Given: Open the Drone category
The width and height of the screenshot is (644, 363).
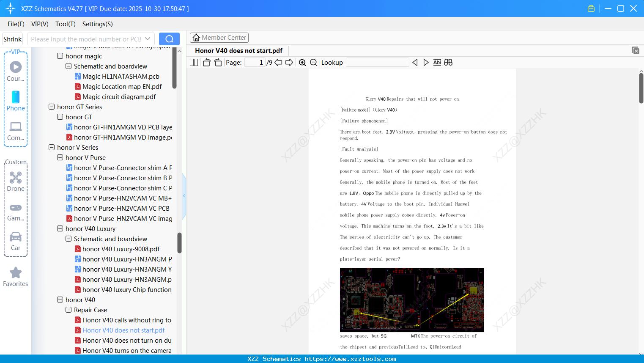Looking at the screenshot, I should tap(16, 181).
